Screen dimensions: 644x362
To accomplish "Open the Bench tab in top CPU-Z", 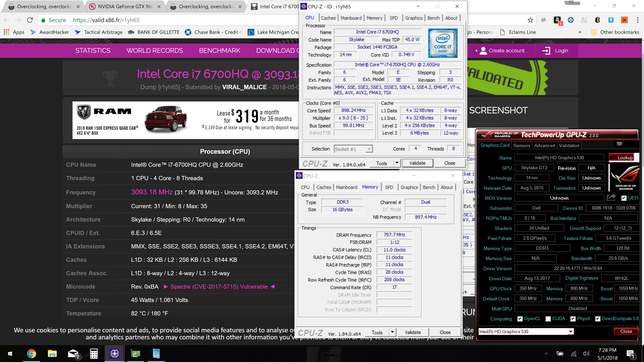I will coord(433,18).
